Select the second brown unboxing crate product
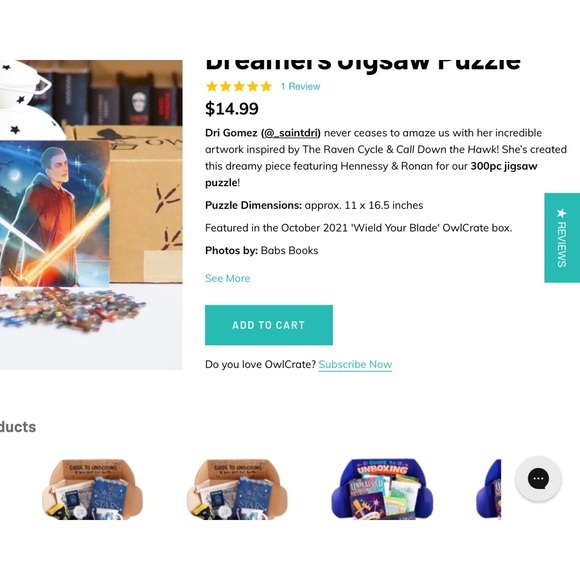 [237, 489]
